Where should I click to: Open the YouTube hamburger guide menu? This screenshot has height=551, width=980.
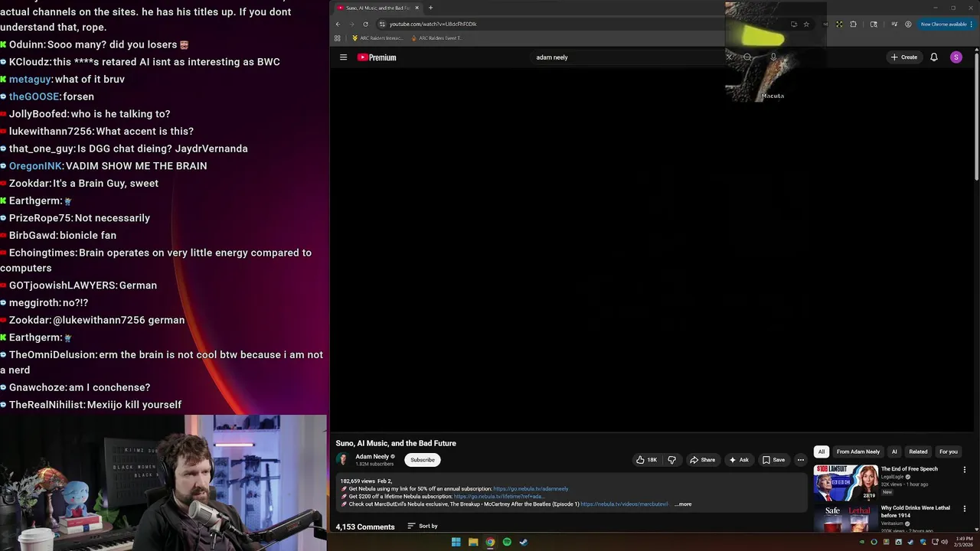point(343,57)
